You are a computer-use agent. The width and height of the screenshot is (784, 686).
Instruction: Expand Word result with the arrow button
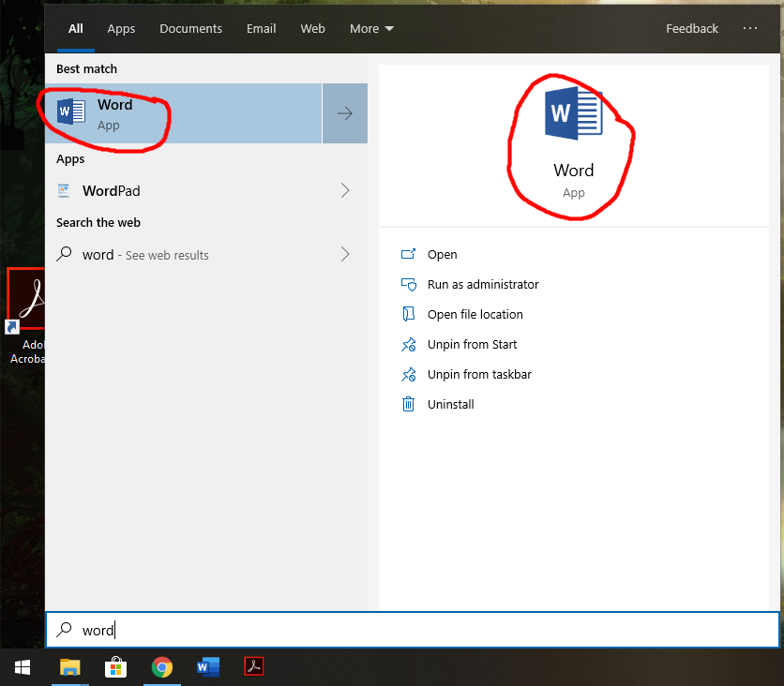pos(345,113)
